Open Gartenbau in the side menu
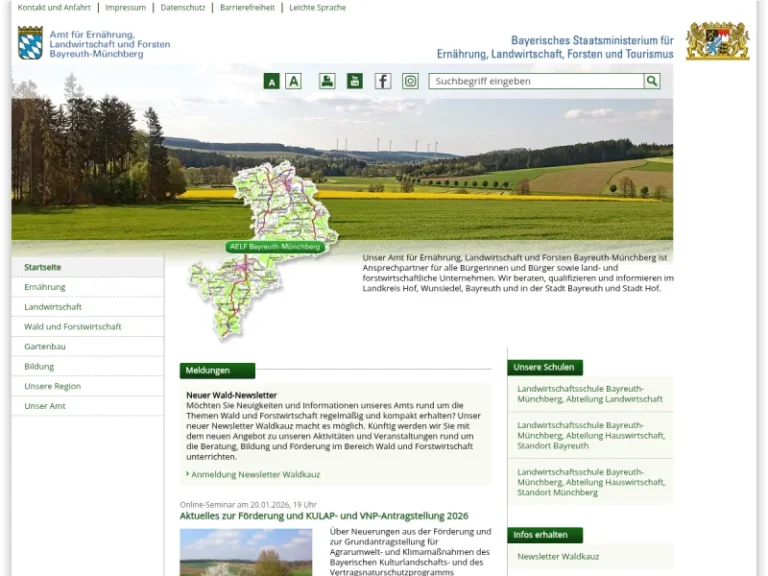768x576 pixels. [88, 346]
